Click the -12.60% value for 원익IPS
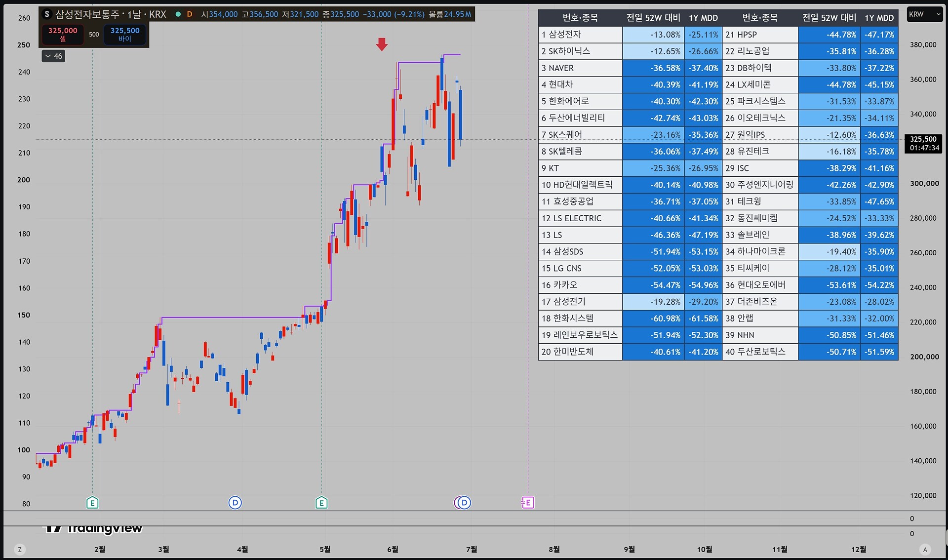The height and width of the screenshot is (560, 948). click(829, 135)
